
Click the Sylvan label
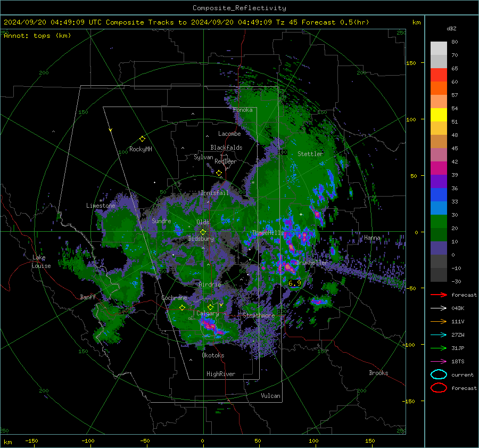(x=203, y=157)
